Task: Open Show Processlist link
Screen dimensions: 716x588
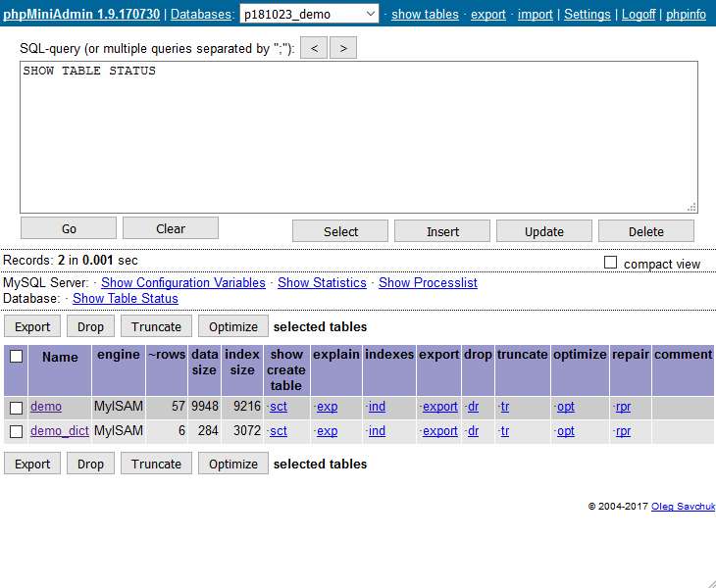Action: tap(428, 283)
